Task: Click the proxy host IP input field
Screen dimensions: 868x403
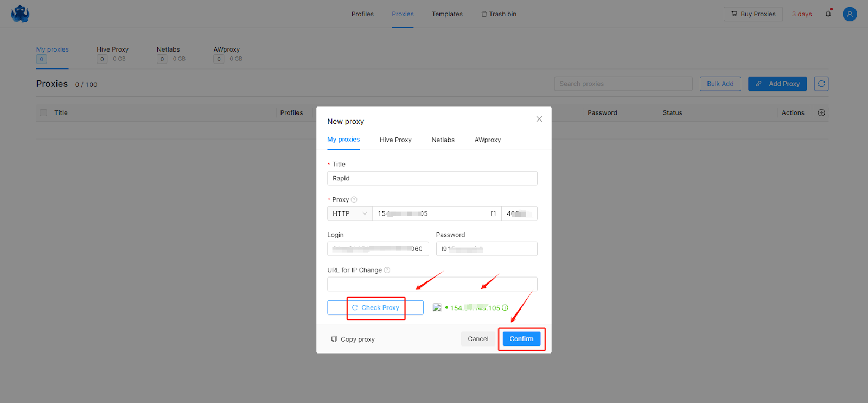Action: point(437,213)
